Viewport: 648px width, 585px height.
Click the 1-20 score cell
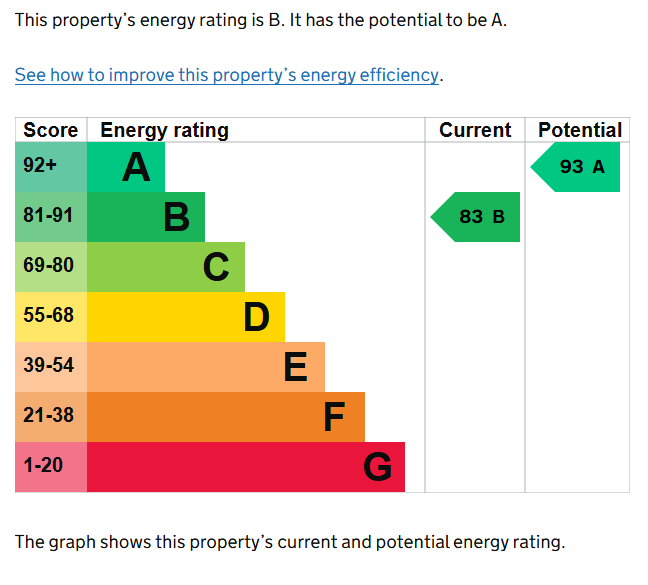click(51, 467)
